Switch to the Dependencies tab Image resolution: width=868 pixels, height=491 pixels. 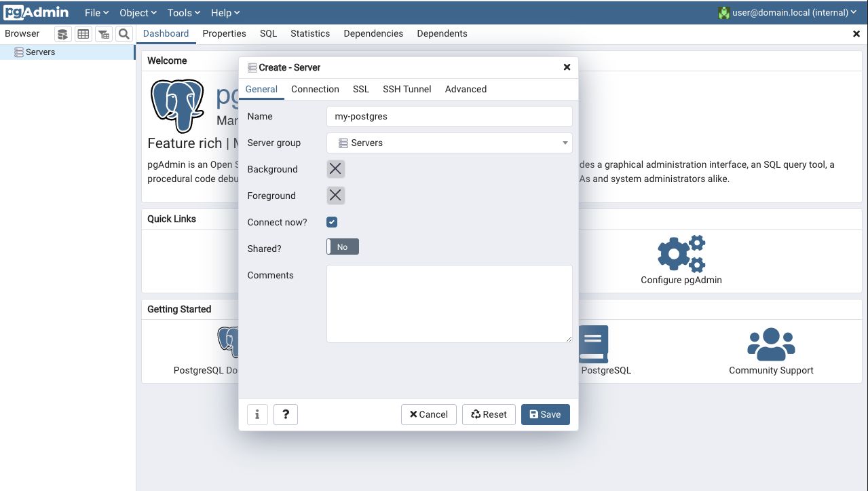373,33
